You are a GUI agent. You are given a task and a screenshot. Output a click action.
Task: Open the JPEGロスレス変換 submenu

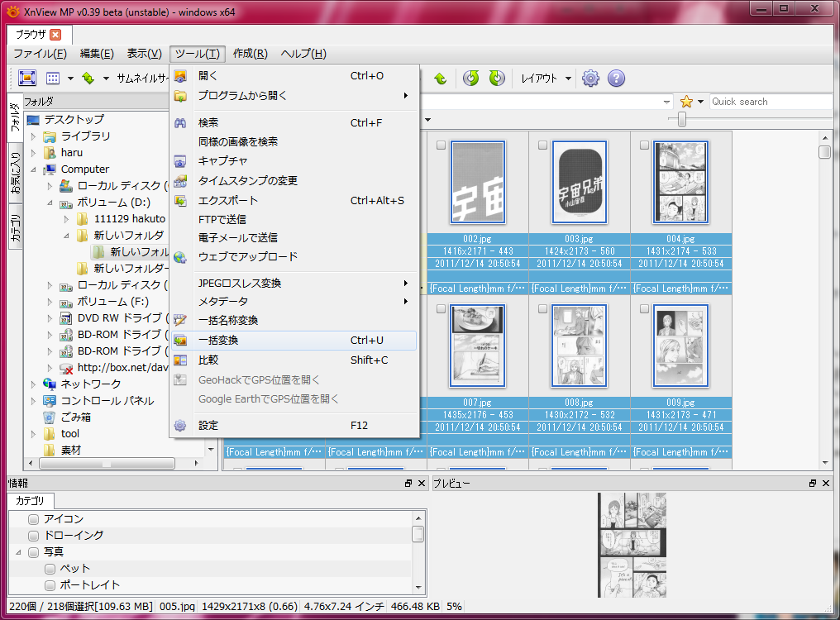(x=294, y=283)
